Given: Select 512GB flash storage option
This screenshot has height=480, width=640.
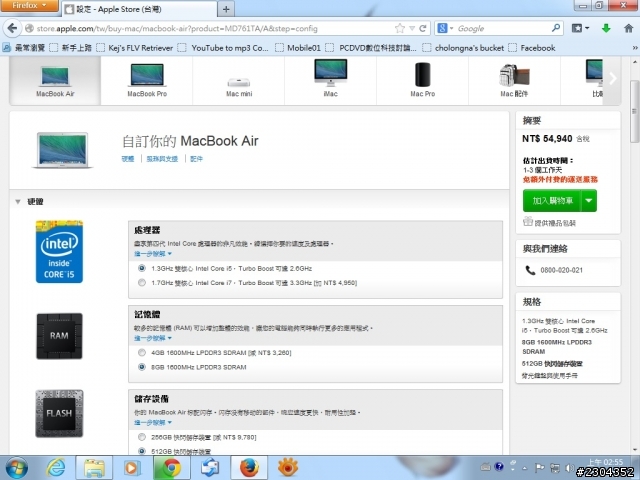Looking at the screenshot, I should 142,451.
